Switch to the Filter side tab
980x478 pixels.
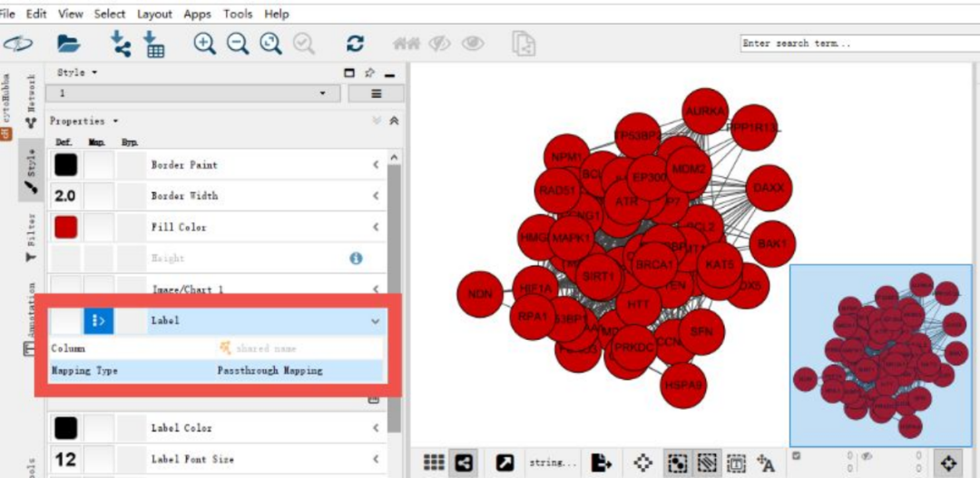point(31,238)
